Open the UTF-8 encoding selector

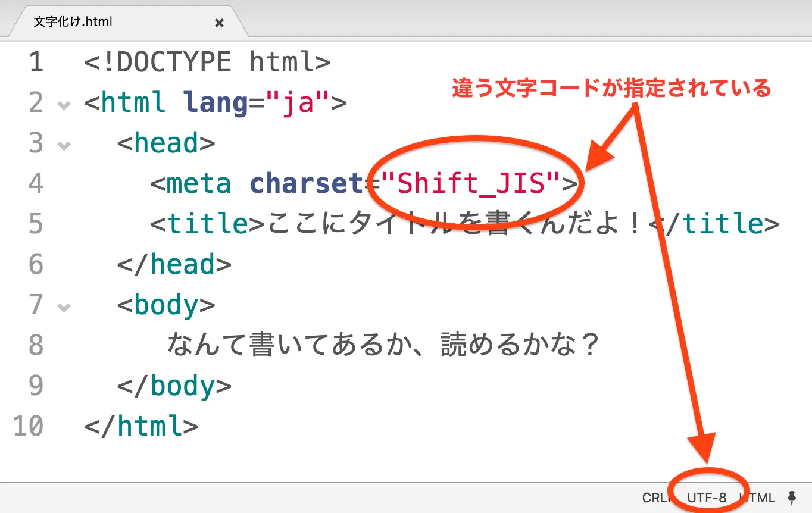(708, 497)
